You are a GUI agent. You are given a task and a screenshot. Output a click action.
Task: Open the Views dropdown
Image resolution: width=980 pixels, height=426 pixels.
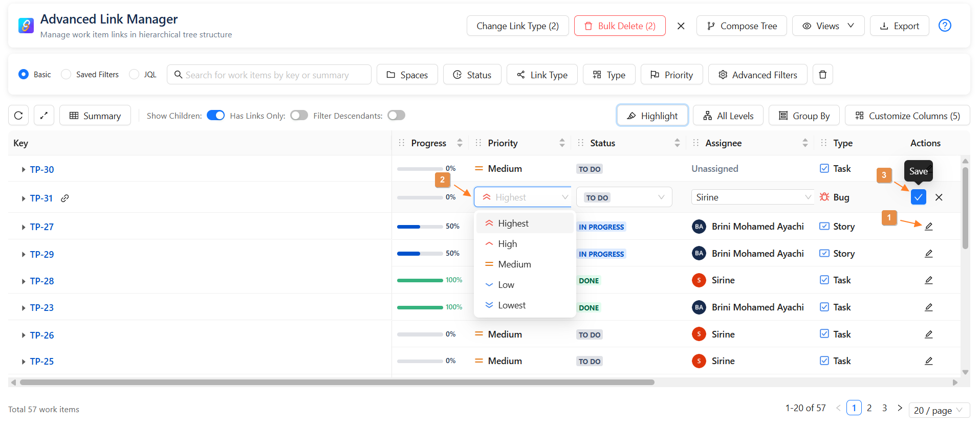(x=827, y=26)
